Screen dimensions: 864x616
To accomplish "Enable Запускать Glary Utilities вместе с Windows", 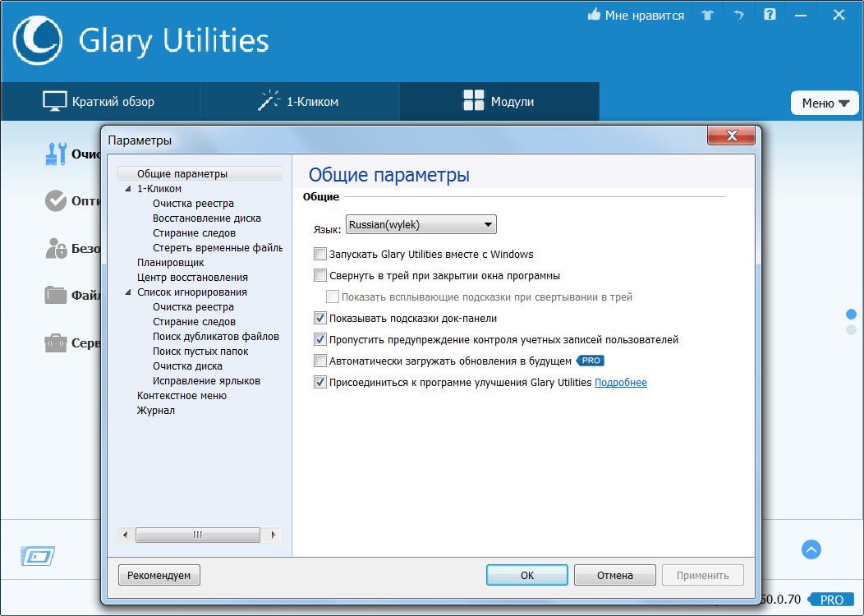I will 320,254.
